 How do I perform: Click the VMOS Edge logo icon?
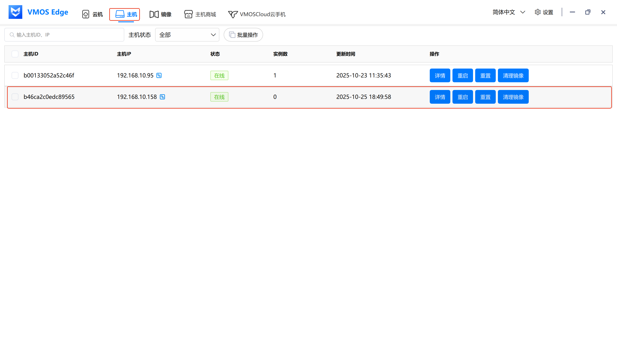click(15, 12)
